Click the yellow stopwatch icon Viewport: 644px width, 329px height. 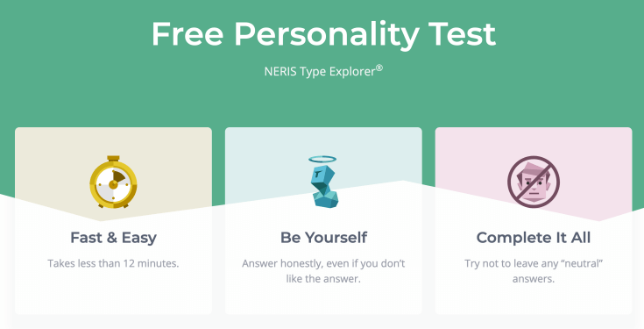[113, 182]
